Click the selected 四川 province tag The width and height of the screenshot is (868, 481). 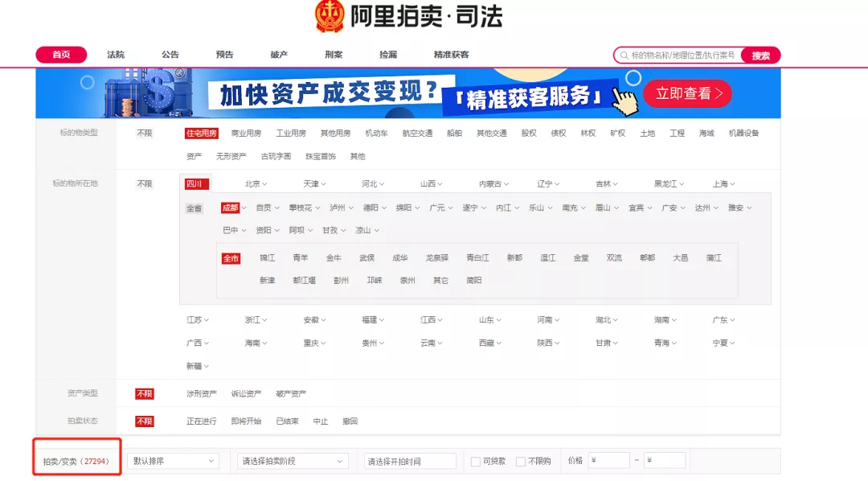[197, 184]
